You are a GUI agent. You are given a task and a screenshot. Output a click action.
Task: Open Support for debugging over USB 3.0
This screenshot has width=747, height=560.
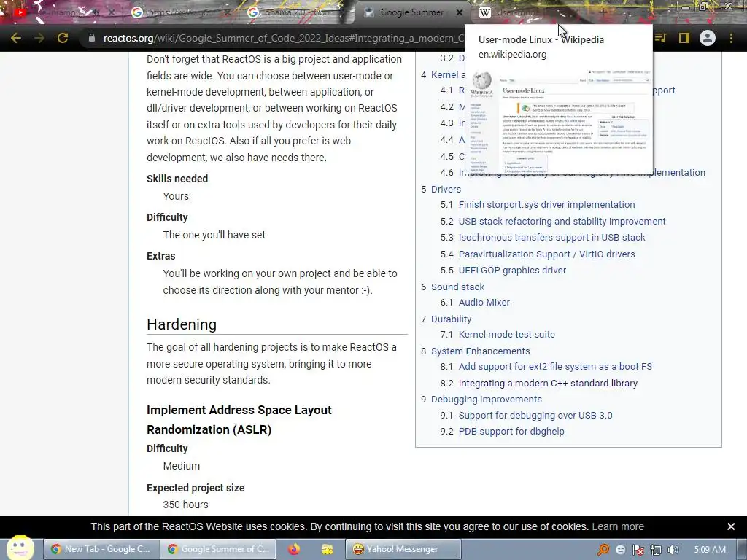coord(535,415)
